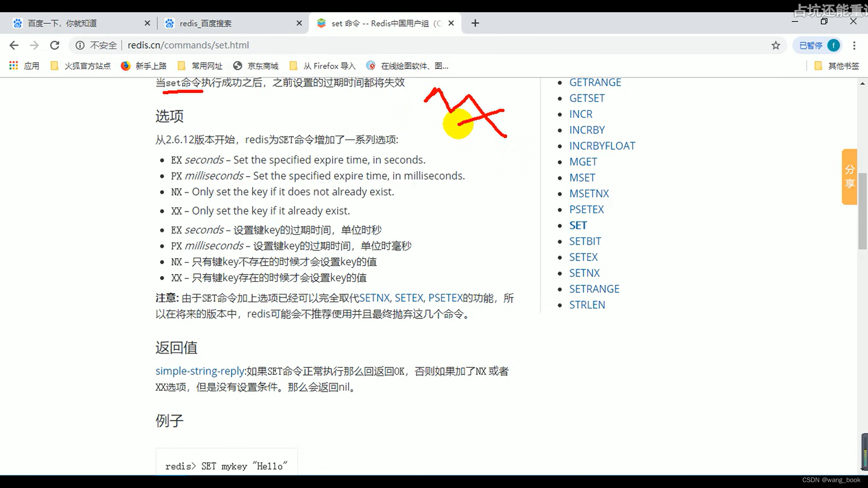Open the 新手上路 Firefox bookmark
Image resolution: width=868 pixels, height=488 pixels.
[x=144, y=66]
